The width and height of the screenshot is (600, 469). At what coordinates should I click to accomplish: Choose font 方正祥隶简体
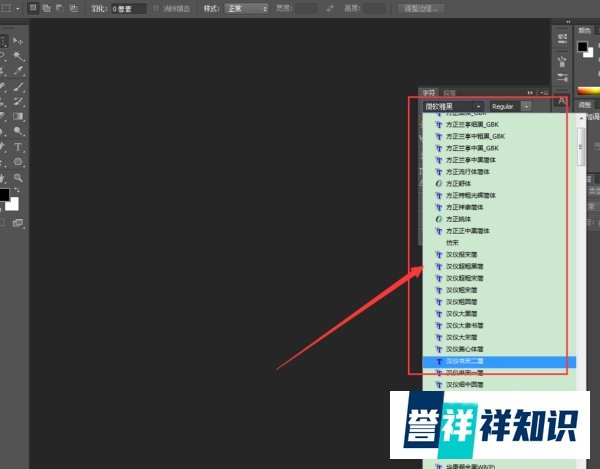pos(499,207)
